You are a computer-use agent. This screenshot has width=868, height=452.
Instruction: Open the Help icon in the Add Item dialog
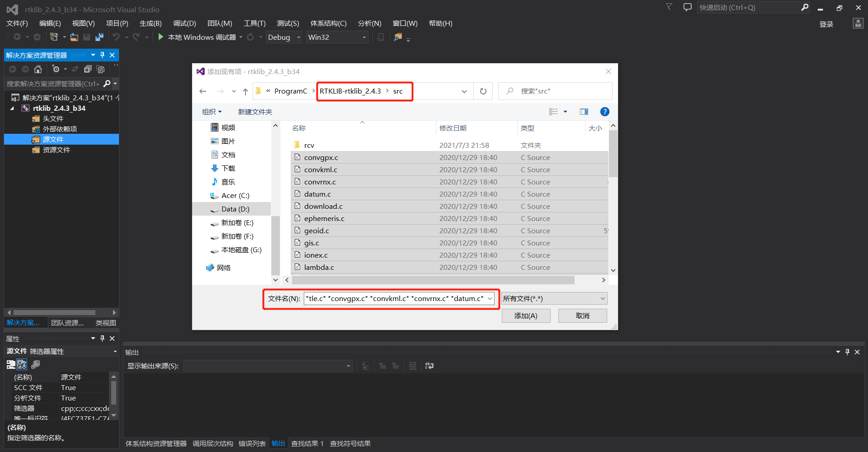click(604, 112)
